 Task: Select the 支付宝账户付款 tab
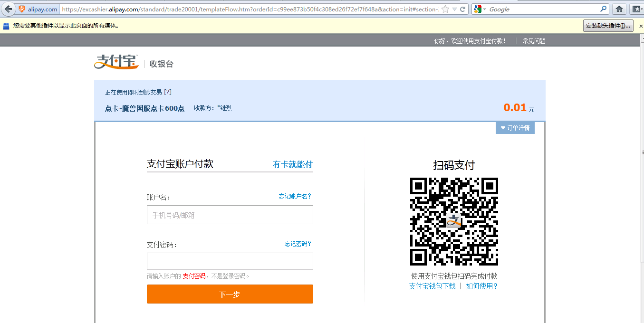[x=180, y=164]
